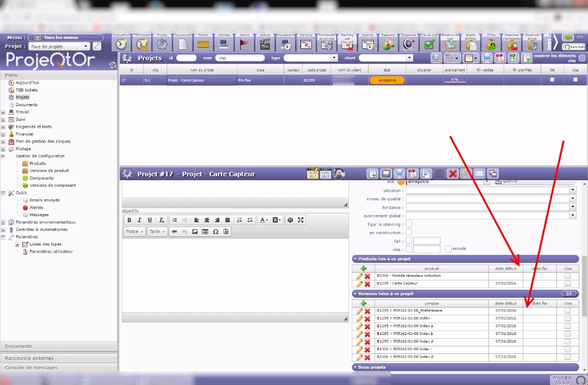Screen dimensions: 588x385
Task: Check clos box for B1295 - Carte Capteur product
Action: coord(567,284)
